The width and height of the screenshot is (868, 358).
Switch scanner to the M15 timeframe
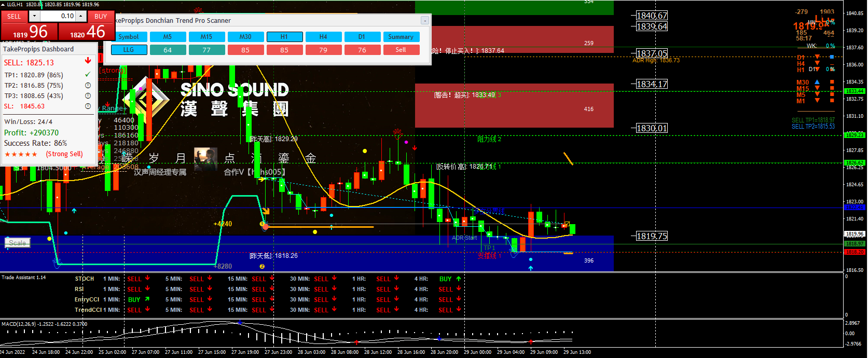click(x=206, y=37)
